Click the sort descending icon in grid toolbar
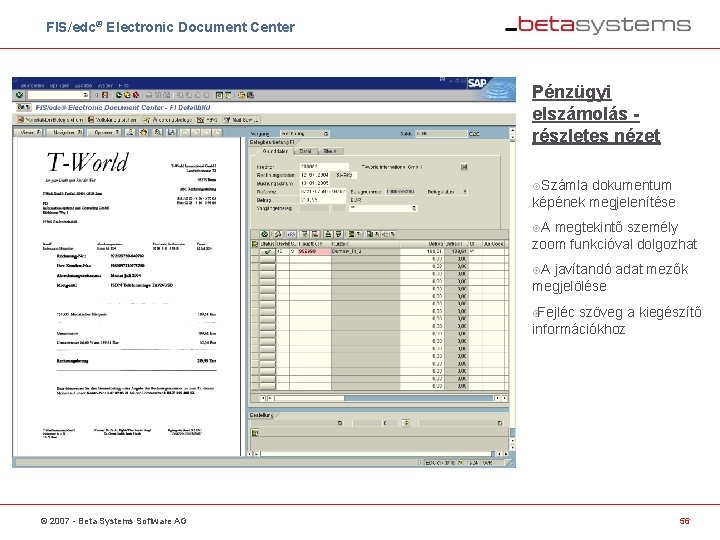 click(338, 234)
